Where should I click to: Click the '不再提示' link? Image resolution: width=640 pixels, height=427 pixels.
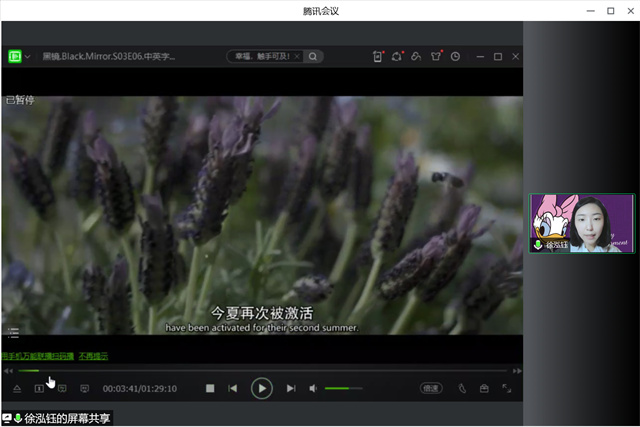tap(93, 356)
